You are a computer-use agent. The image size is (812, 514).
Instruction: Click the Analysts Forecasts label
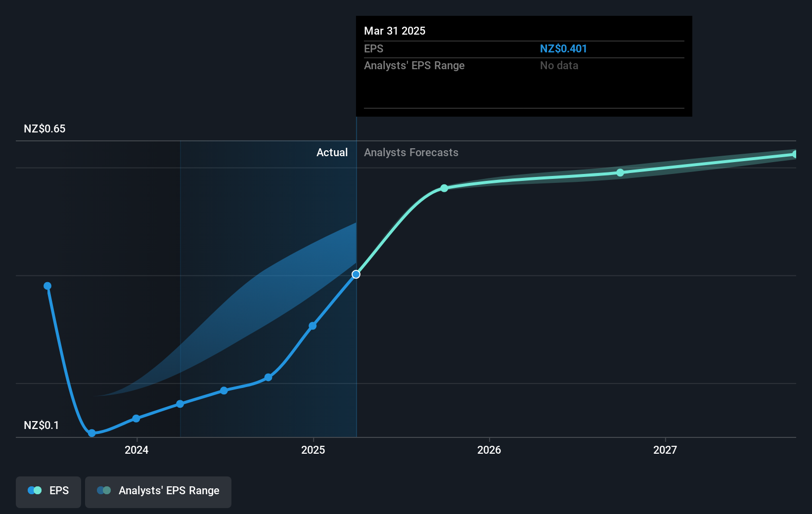411,152
